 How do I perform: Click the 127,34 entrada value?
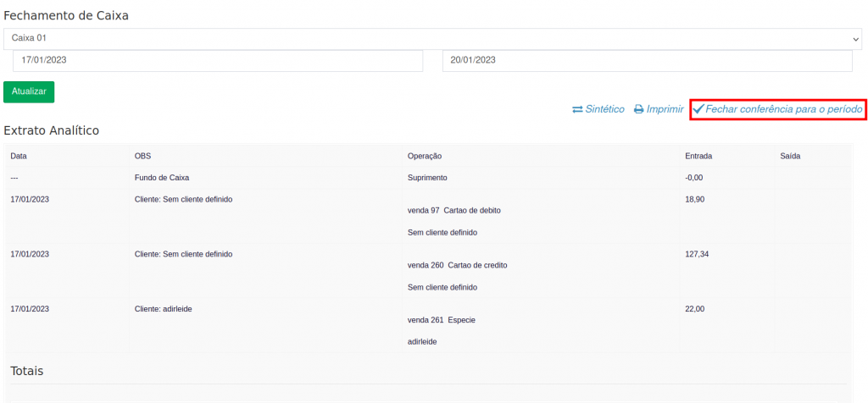point(697,254)
